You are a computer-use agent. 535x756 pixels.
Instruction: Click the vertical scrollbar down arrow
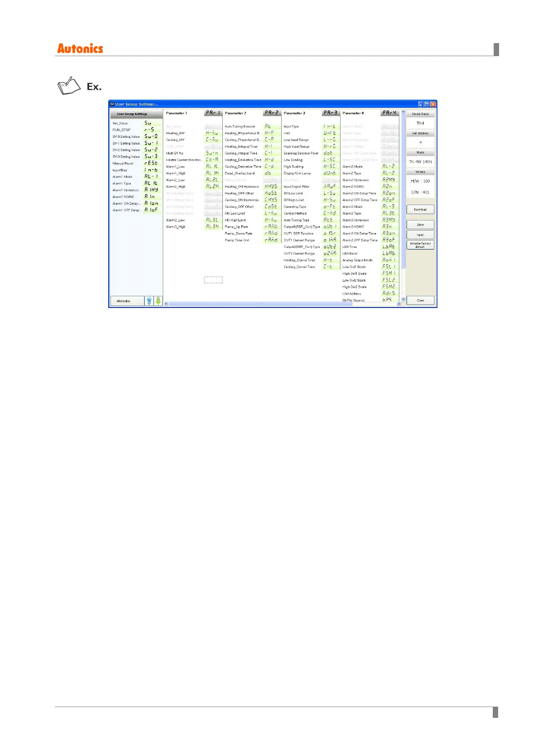click(403, 299)
